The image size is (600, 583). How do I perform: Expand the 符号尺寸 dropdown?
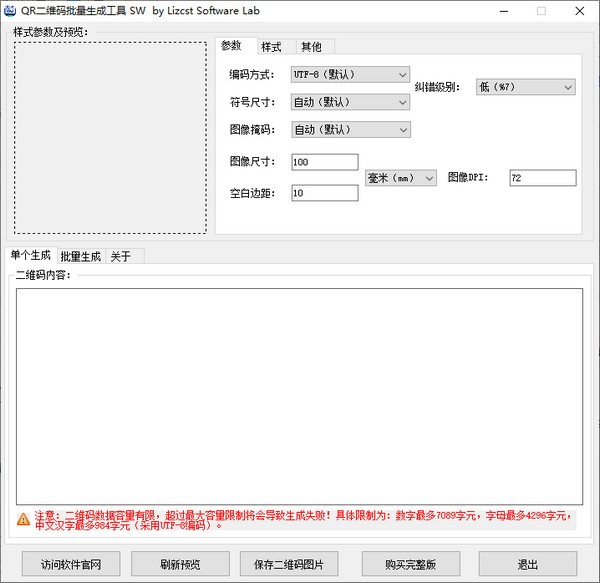(x=350, y=102)
